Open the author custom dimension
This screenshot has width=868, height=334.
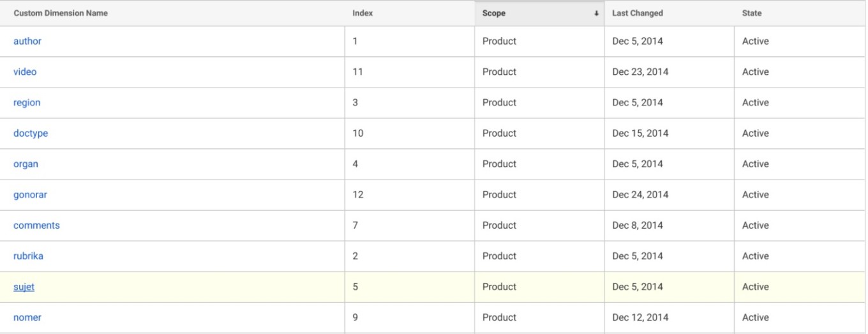click(x=27, y=41)
